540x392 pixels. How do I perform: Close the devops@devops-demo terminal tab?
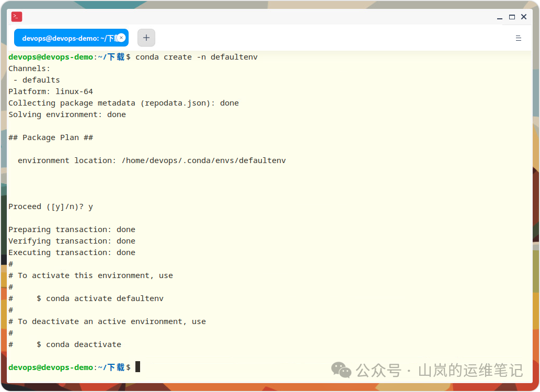click(121, 38)
